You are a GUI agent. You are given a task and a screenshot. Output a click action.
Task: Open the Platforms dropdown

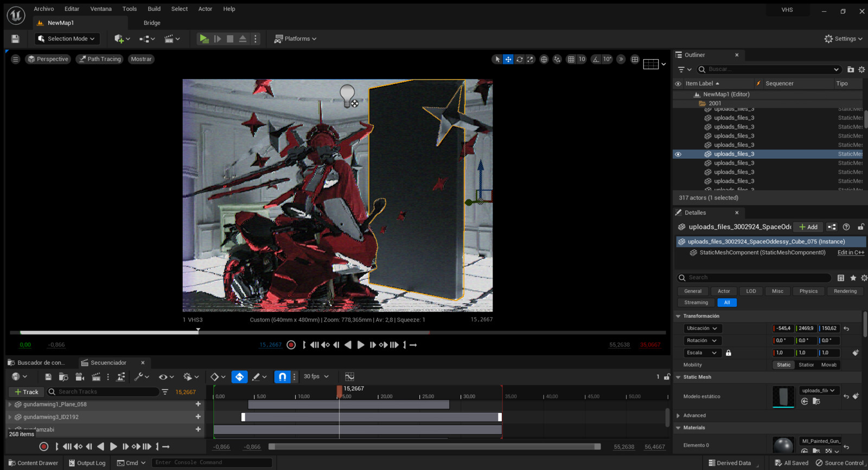(296, 38)
